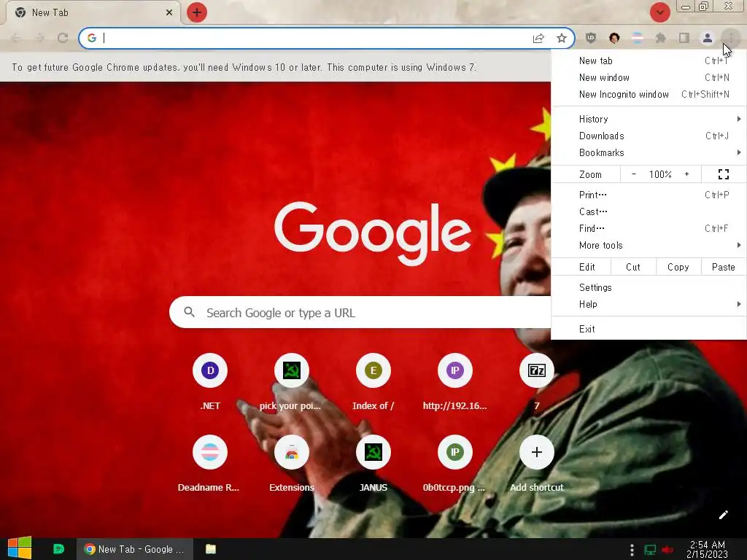This screenshot has height=560, width=747.
Task: Click the share page icon in address bar
Action: click(x=538, y=38)
